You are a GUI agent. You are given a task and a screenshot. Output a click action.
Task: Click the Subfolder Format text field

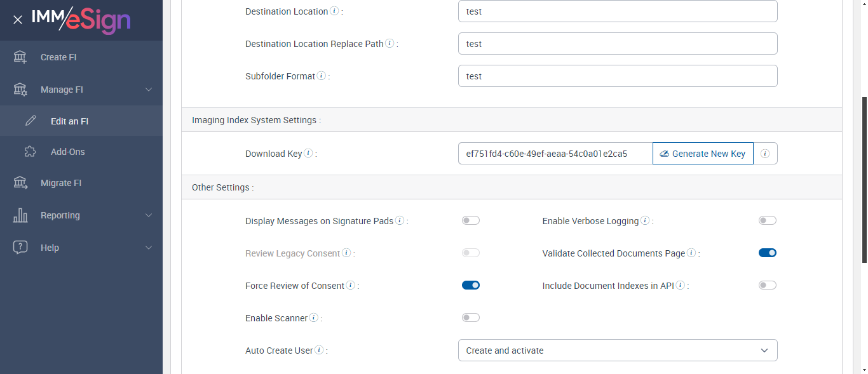click(618, 76)
